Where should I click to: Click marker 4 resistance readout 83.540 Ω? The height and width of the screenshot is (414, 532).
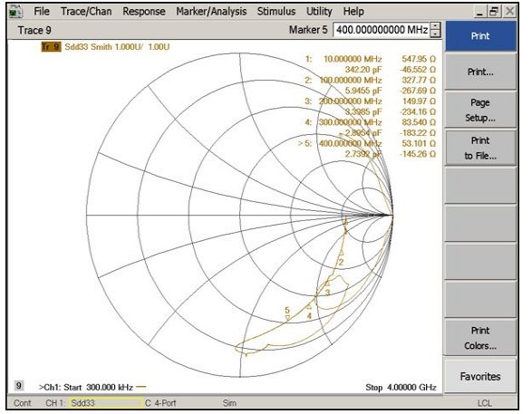tap(419, 122)
